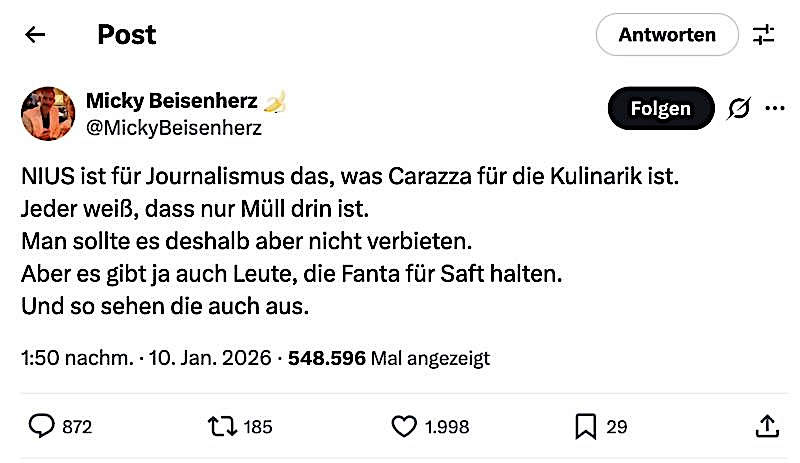Click the 1:50 nachm. timestamp

click(x=76, y=358)
